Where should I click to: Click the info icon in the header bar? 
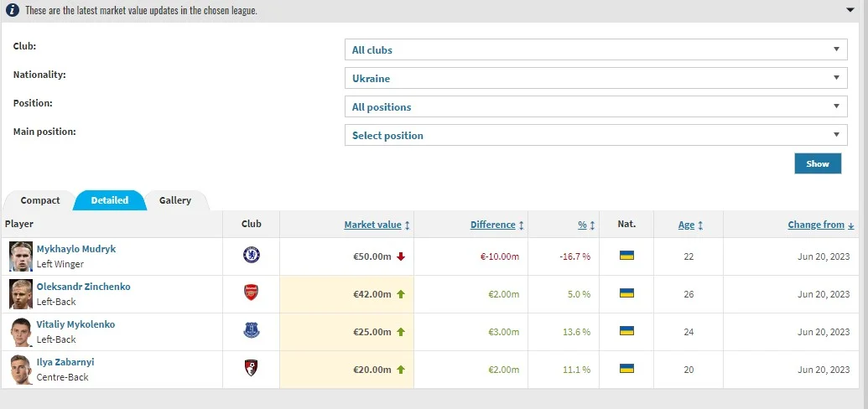click(x=13, y=11)
